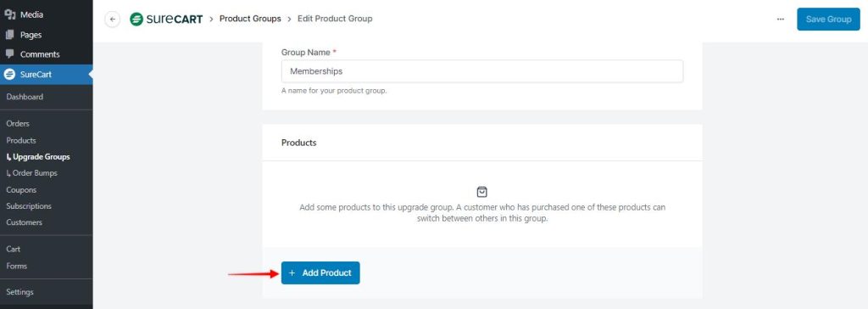The height and width of the screenshot is (309, 868).
Task: Open Coupons submenu item
Action: tap(21, 189)
